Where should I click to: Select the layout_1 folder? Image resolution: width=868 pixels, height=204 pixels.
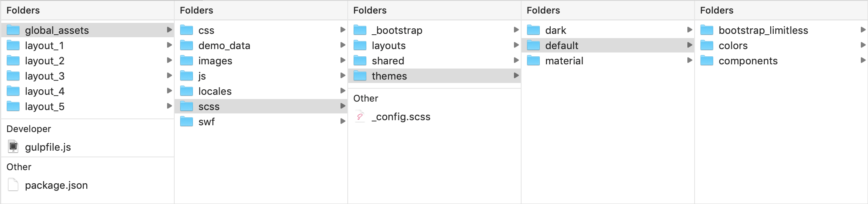88,45
